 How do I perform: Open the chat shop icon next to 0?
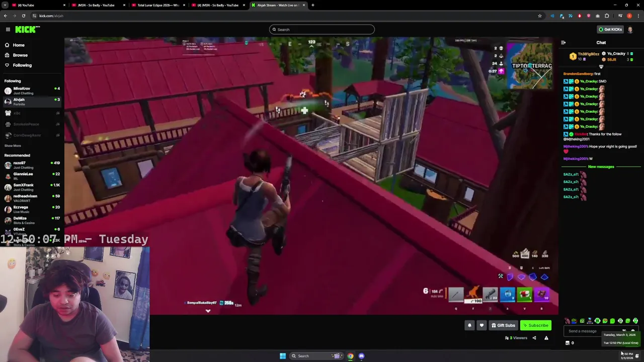[x=568, y=343]
